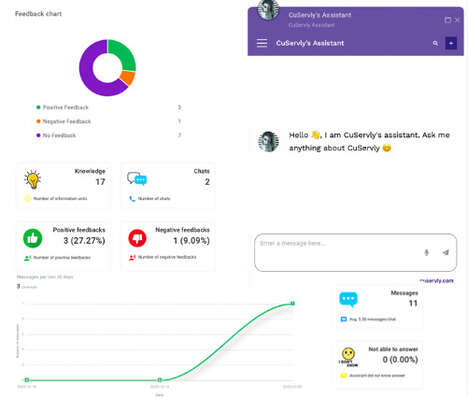
Task: Click the CuServly's Assistant title in toolbar
Action: tap(310, 43)
